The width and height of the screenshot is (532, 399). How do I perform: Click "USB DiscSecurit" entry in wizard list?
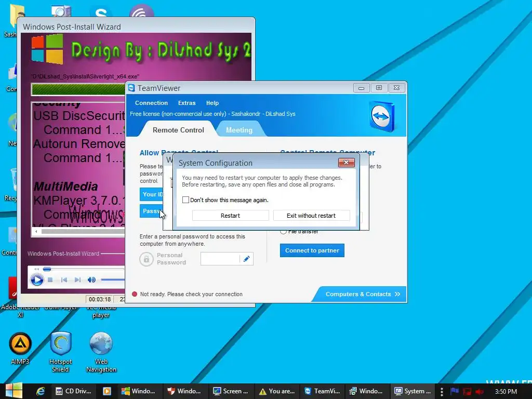[79, 116]
